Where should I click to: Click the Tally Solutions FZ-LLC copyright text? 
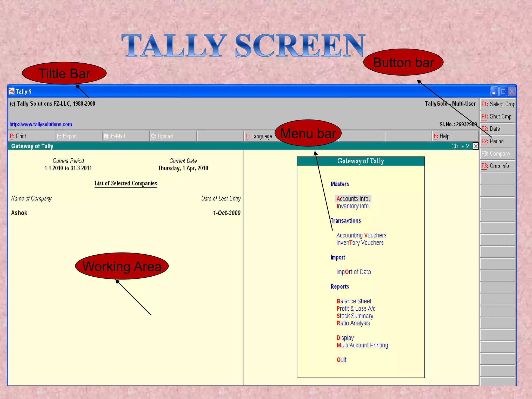point(52,104)
